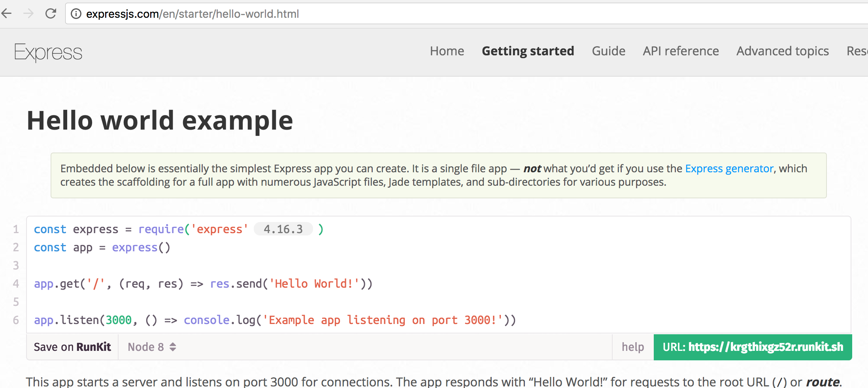Reload the page with refresh icon
868x388 pixels.
(51, 14)
